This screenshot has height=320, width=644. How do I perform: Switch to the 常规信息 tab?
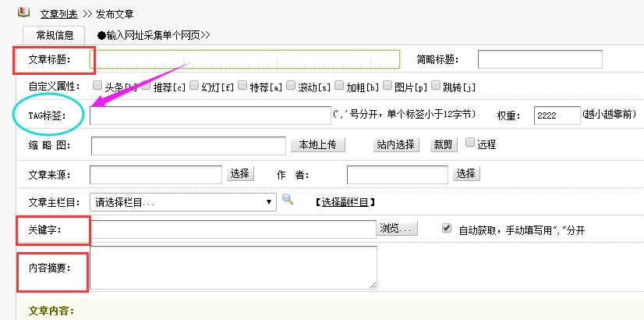[55, 35]
